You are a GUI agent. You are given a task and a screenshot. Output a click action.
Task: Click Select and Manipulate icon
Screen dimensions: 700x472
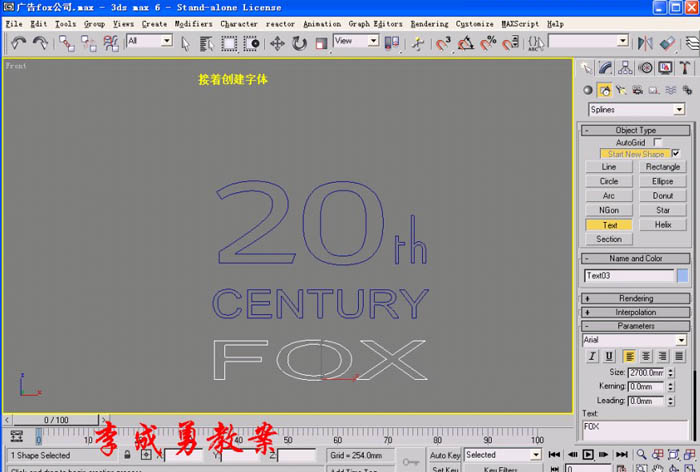pos(418,44)
